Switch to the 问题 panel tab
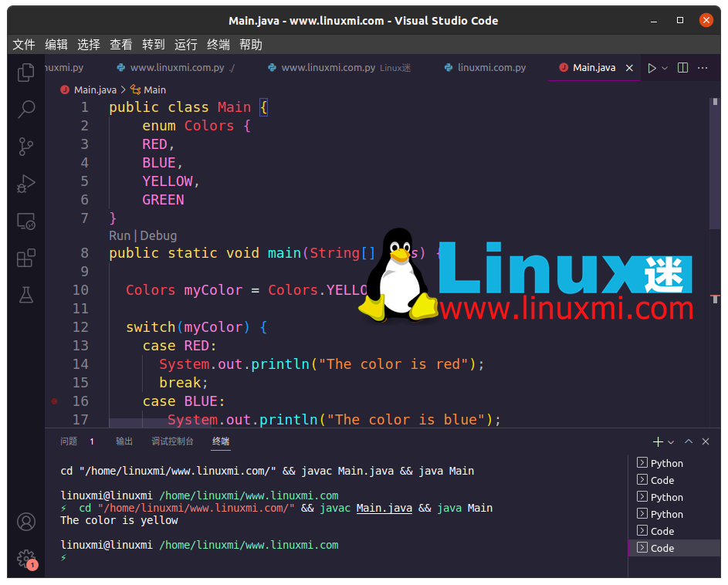The width and height of the screenshot is (728, 585). (69, 441)
